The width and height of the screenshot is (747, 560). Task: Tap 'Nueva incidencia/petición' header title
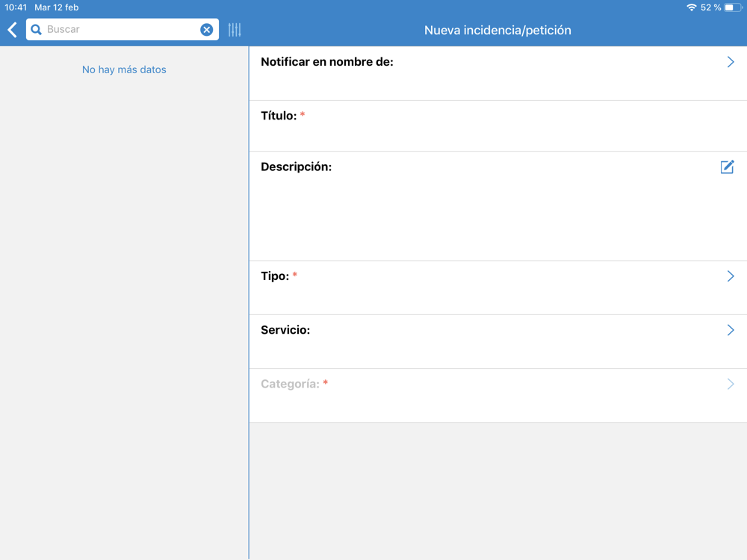[x=498, y=30]
